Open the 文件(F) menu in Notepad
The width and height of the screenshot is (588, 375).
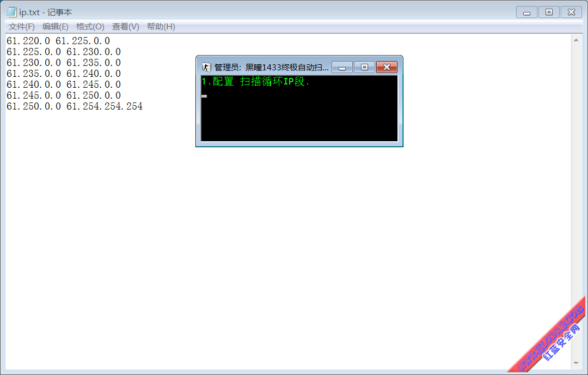pyautogui.click(x=21, y=27)
